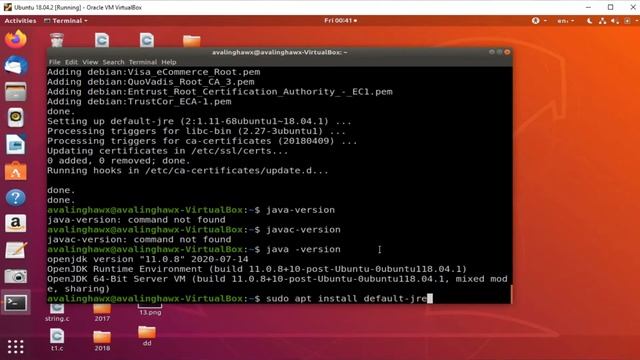
Task: Select the string.c desktop file
Action: [x=57, y=313]
